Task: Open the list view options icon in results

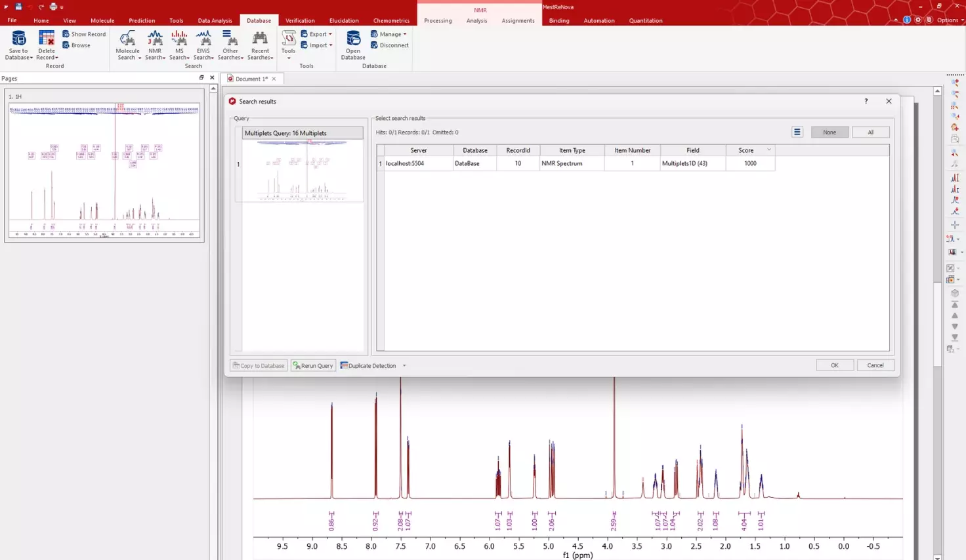Action: click(x=797, y=132)
